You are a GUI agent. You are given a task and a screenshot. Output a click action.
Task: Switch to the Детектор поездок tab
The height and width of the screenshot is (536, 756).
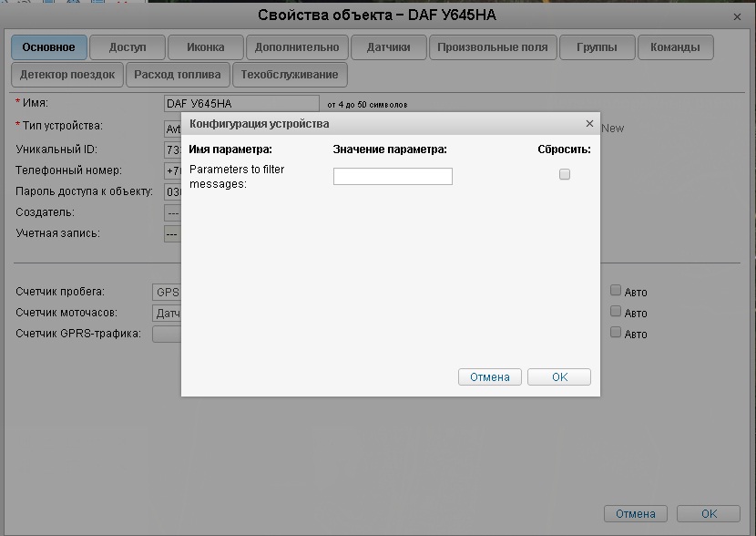(67, 75)
